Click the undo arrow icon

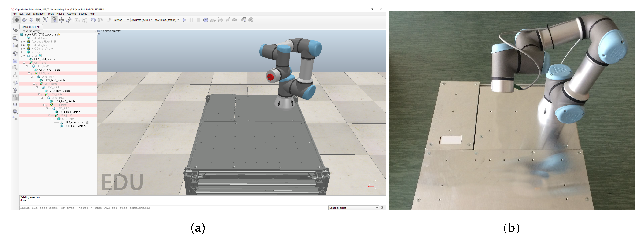93,20
